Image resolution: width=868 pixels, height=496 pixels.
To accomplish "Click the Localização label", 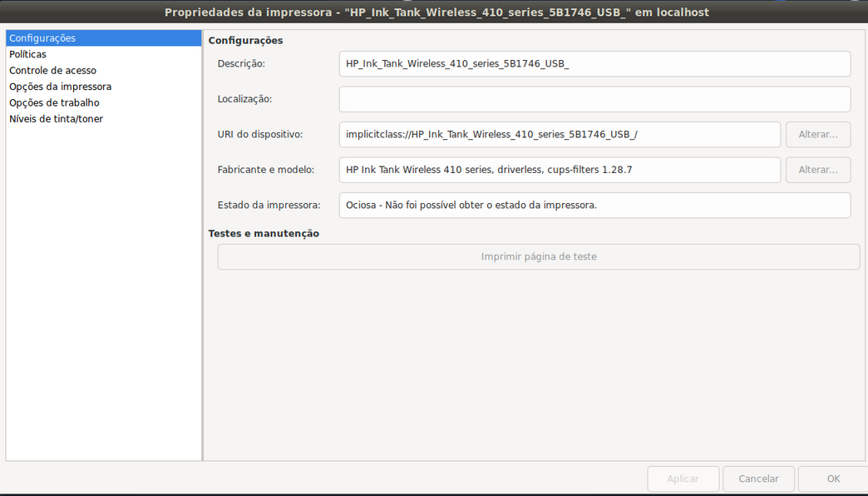I will pyautogui.click(x=244, y=99).
